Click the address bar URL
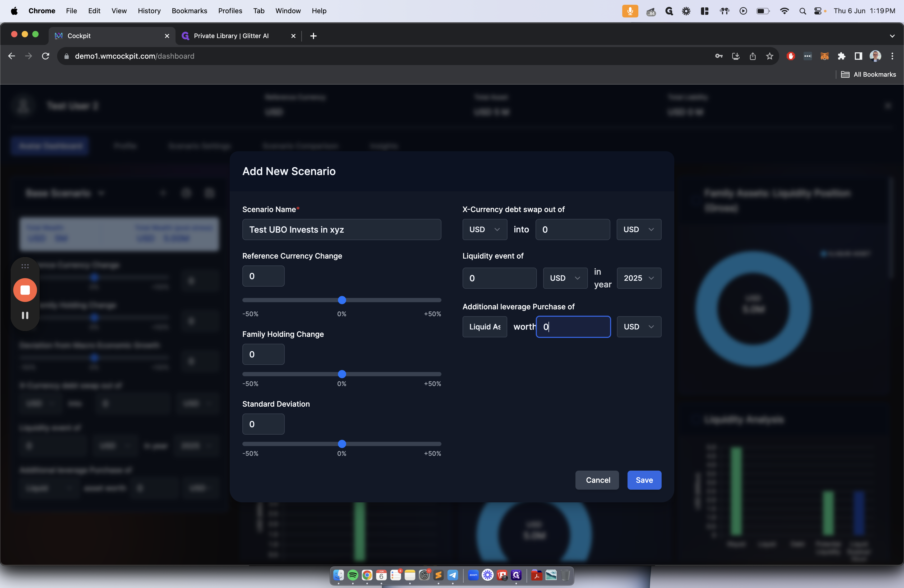The width and height of the screenshot is (904, 588). [x=135, y=56]
